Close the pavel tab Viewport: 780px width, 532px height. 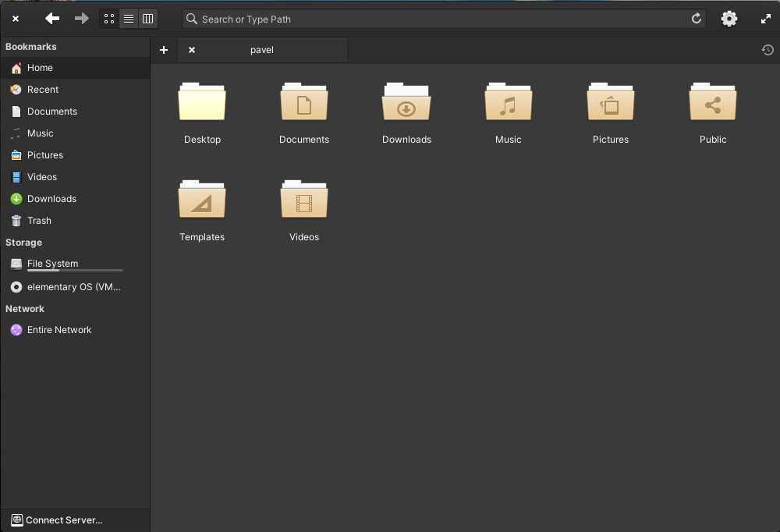pyautogui.click(x=191, y=49)
